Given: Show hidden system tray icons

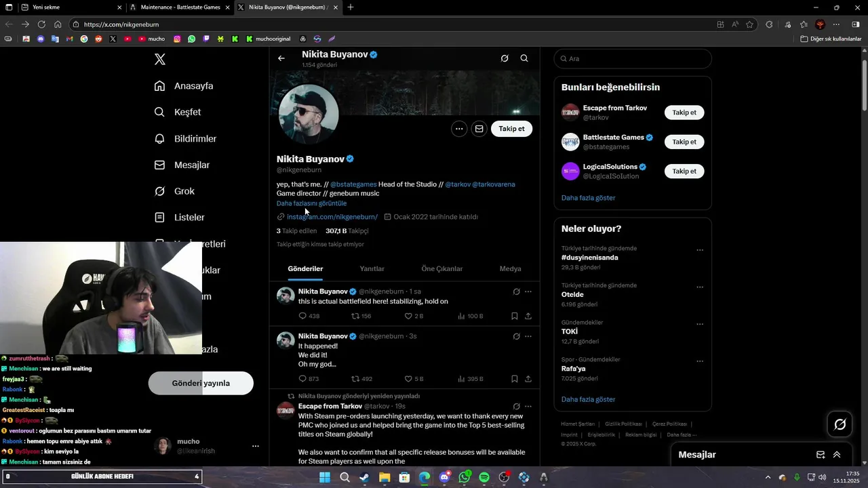Looking at the screenshot, I should 768,478.
